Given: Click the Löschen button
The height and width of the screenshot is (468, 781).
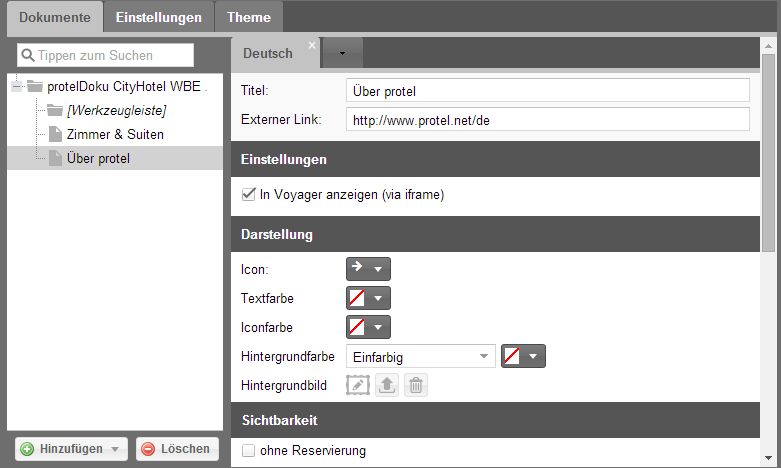Looking at the screenshot, I should point(177,449).
